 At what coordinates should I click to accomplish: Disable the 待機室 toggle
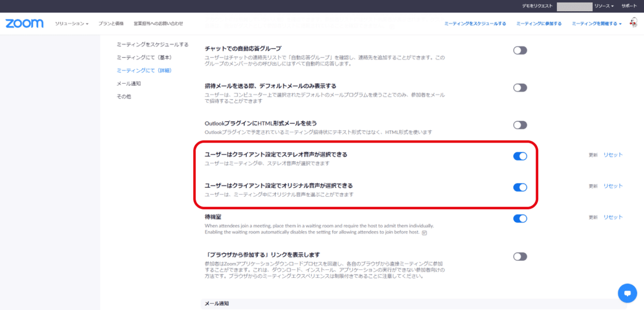point(519,218)
